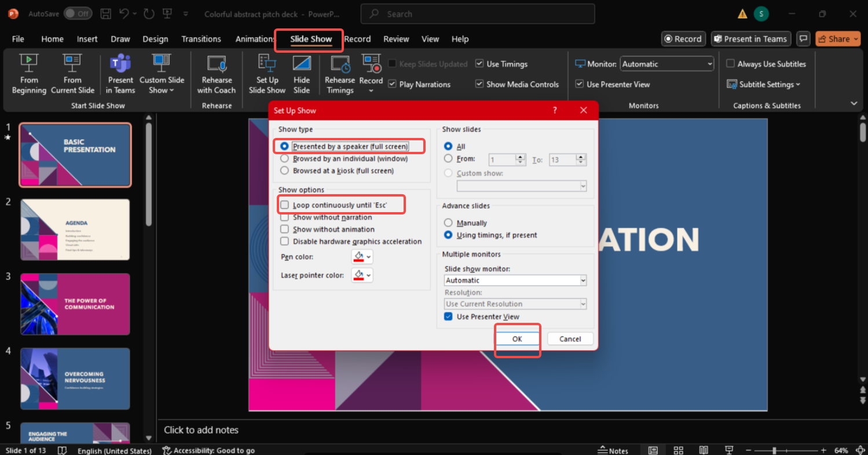This screenshot has height=455, width=868.
Task: Switch to Slide Sorter view
Action: (678, 450)
